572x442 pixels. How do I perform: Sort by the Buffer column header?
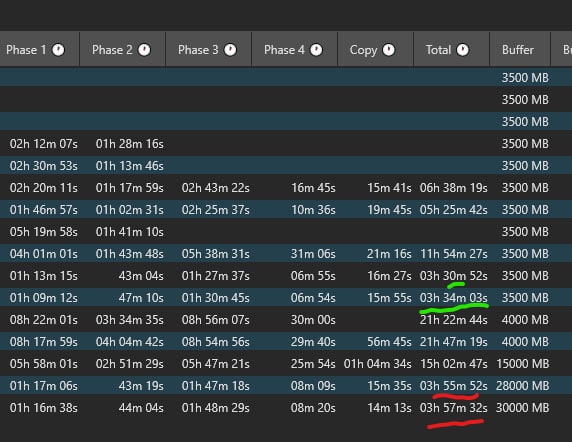(x=520, y=49)
